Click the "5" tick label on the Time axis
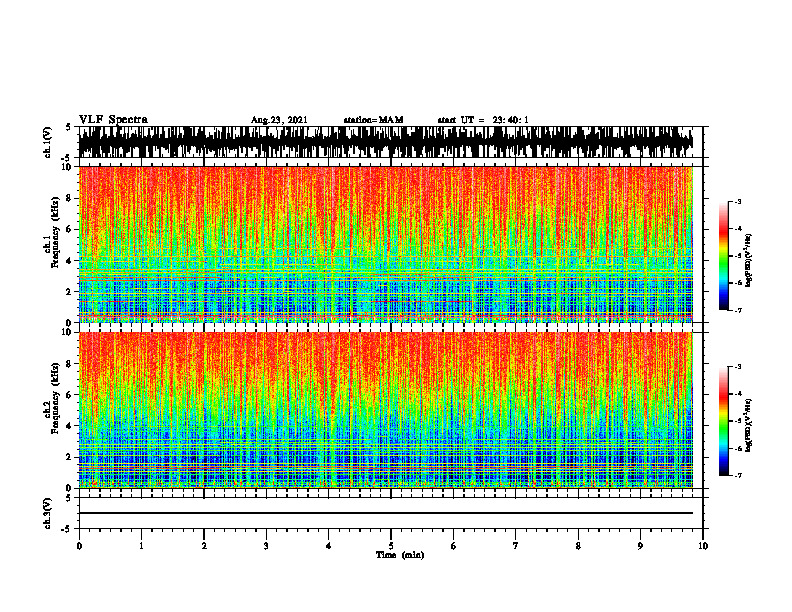This screenshot has height=612, width=792. 391,546
